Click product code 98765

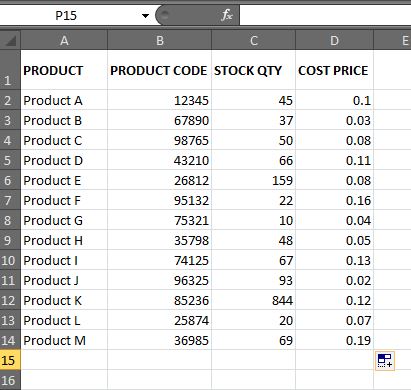click(x=159, y=140)
